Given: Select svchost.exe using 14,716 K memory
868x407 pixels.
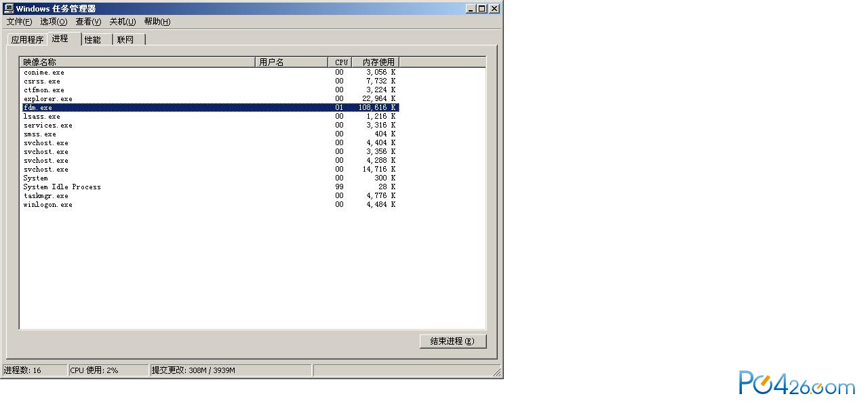Looking at the screenshot, I should pyautogui.click(x=210, y=170).
